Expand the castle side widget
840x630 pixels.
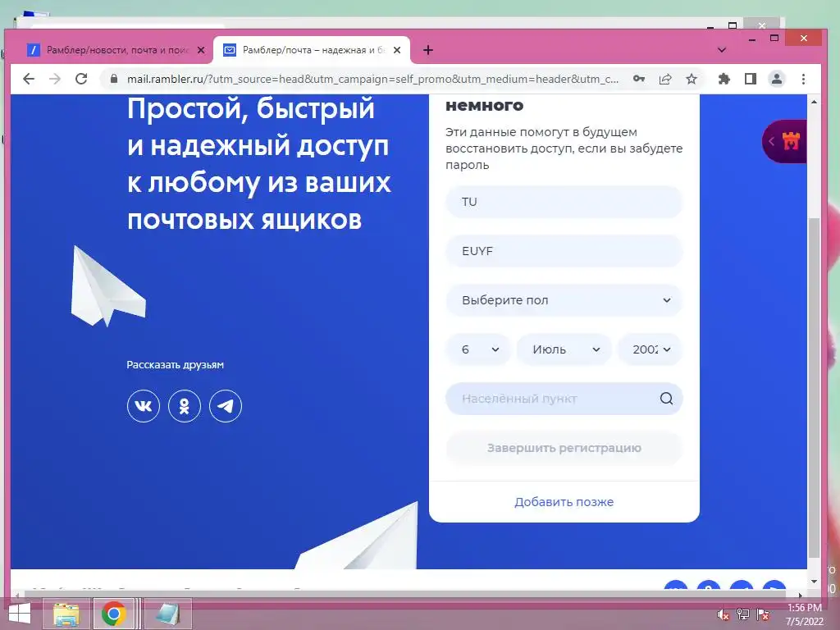(784, 141)
